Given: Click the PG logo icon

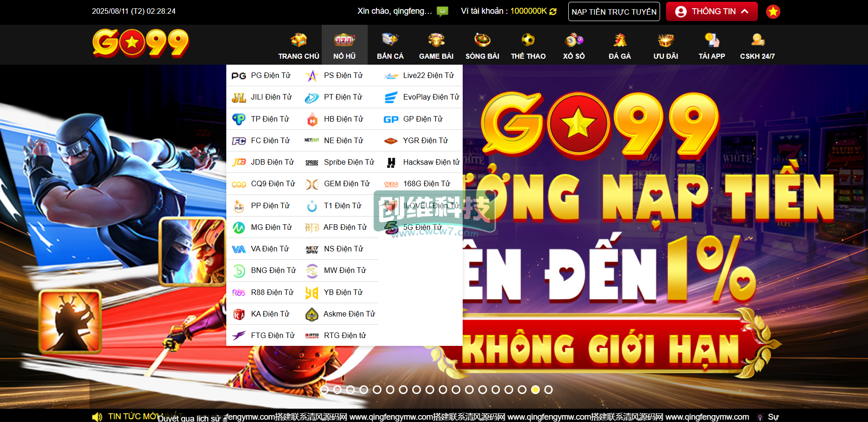Looking at the screenshot, I should point(239,76).
